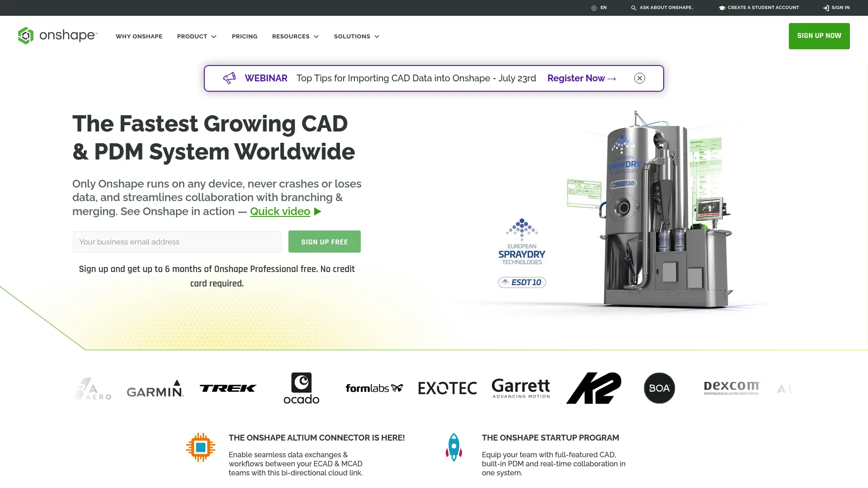Screen dimensions: 868x488
Task: Click the Garrett Advancing Motion logo
Action: [521, 388]
